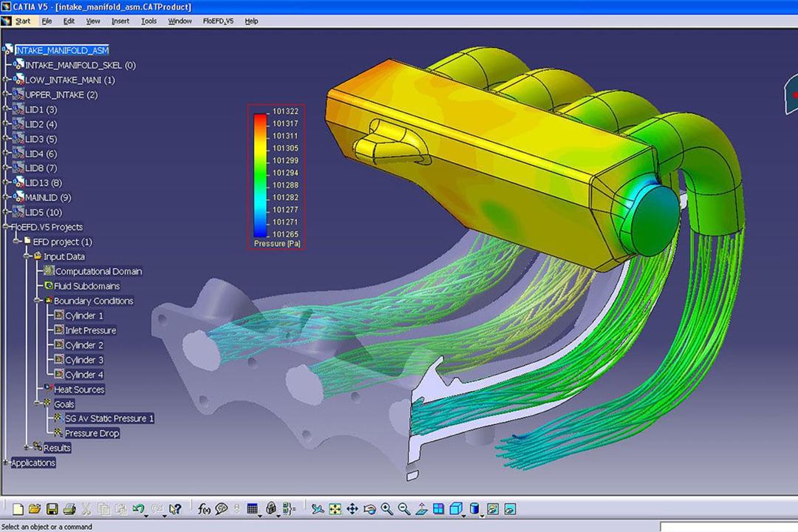Open the Undo history dropdown arrow

pyautogui.click(x=146, y=516)
